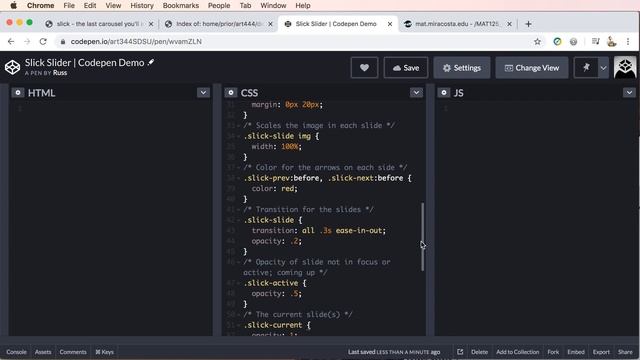This screenshot has height=360, width=640.
Task: Open dropdown arrow next to pin button
Action: [603, 68]
